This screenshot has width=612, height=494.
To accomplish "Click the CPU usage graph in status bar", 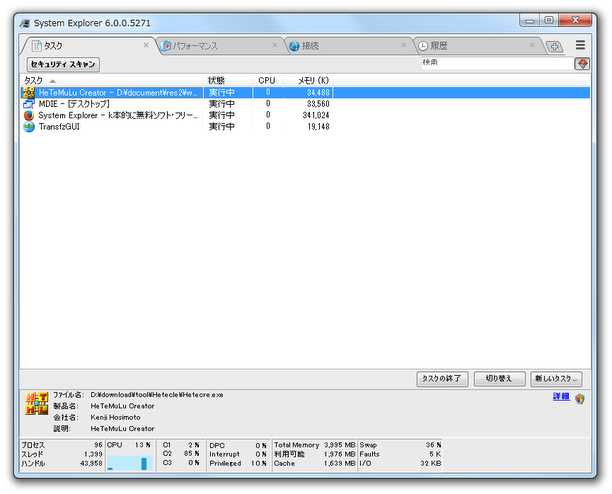I will pos(130,462).
